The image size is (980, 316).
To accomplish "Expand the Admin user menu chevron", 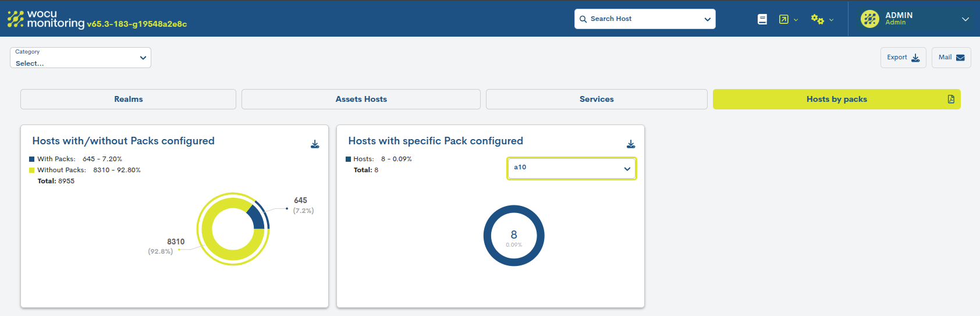I will (x=965, y=19).
